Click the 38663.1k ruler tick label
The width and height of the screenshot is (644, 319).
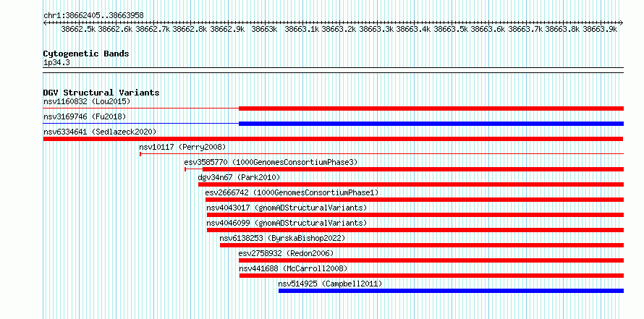[302, 29]
